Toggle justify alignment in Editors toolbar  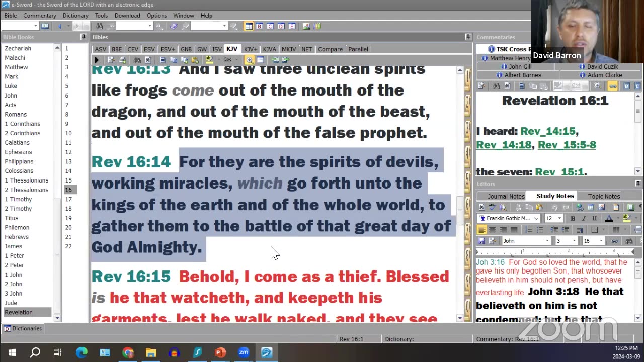coord(514,230)
